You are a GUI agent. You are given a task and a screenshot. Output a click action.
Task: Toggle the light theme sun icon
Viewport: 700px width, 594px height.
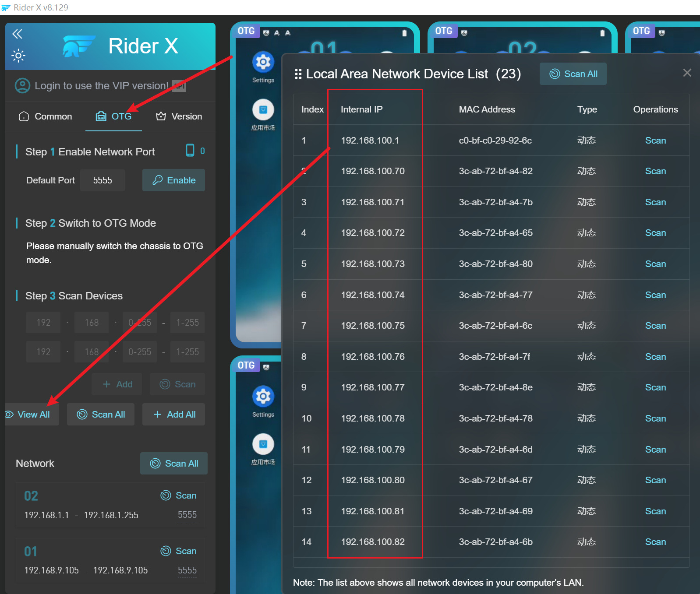pyautogui.click(x=18, y=56)
